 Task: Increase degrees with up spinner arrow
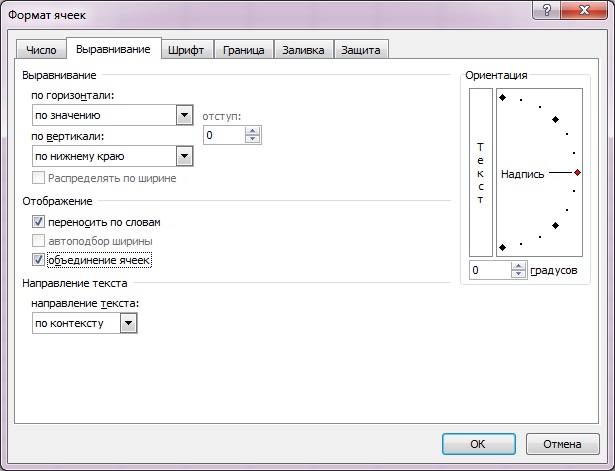click(519, 266)
